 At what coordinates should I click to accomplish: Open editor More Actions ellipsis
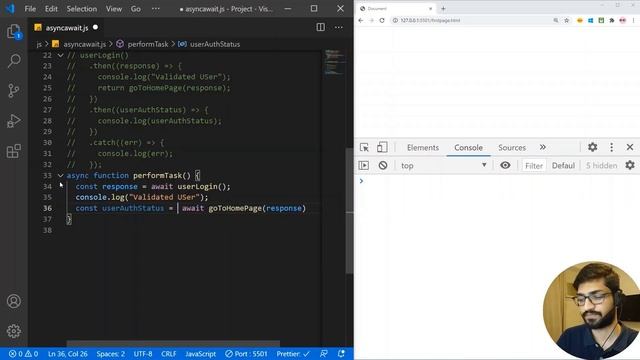coord(339,27)
